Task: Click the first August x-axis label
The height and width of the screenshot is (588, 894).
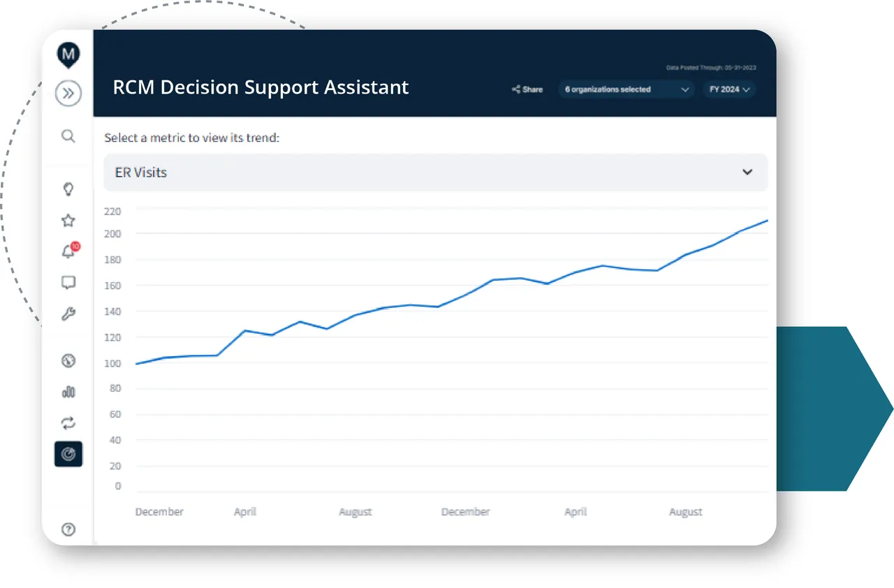Action: pyautogui.click(x=356, y=512)
